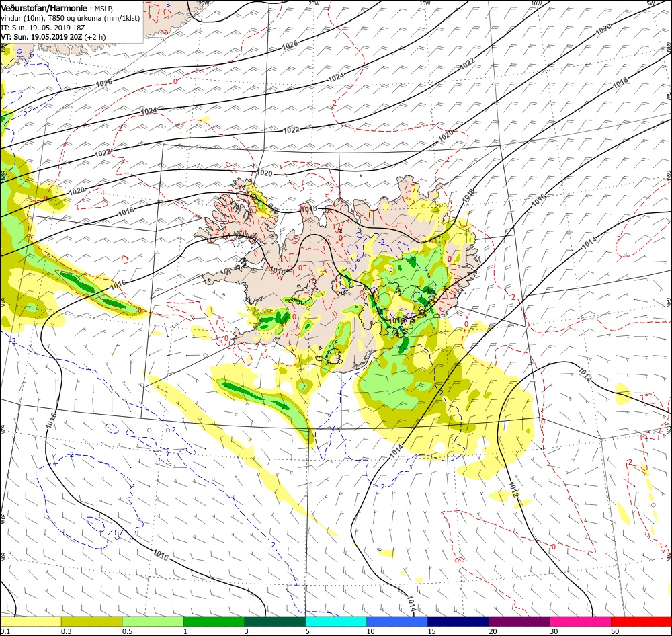
Task: Click the "15W" longitude label
Action: pyautogui.click(x=425, y=3)
